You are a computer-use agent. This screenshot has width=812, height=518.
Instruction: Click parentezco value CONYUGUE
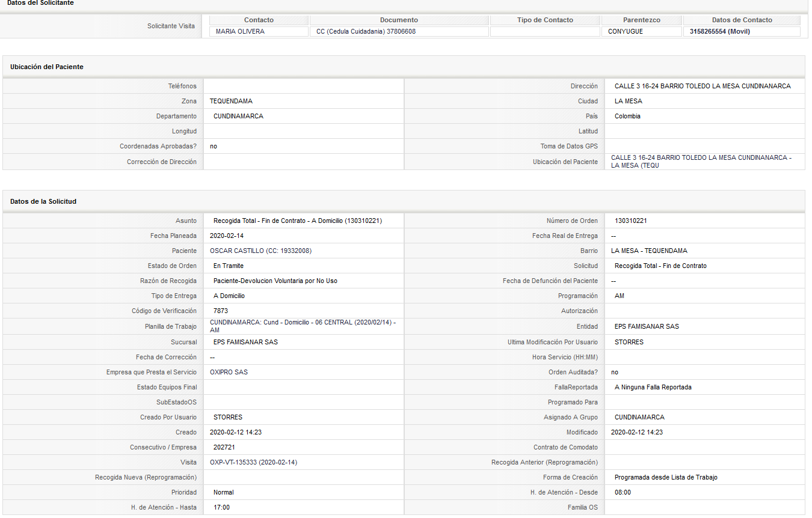pyautogui.click(x=626, y=31)
